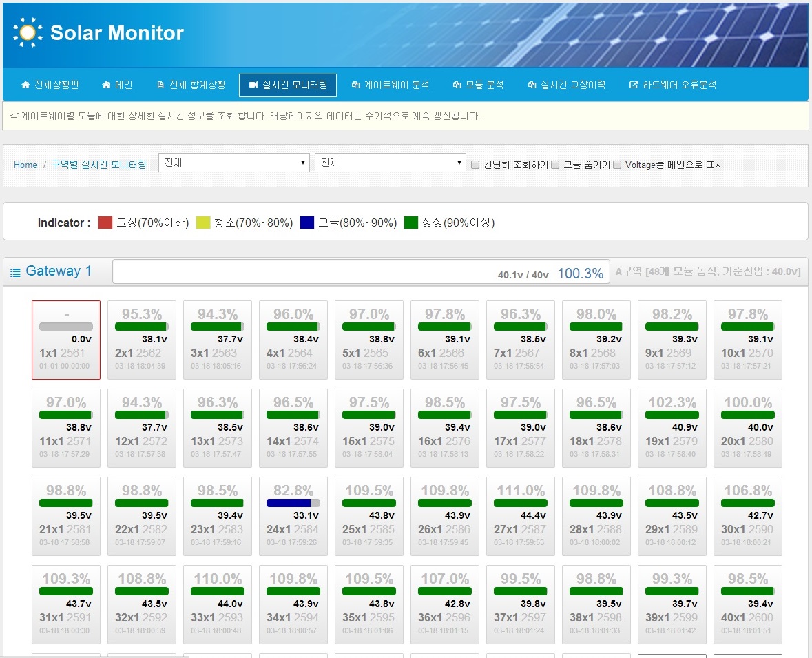This screenshot has width=812, height=658.
Task: Open the first 전체 dropdown
Action: [234, 163]
